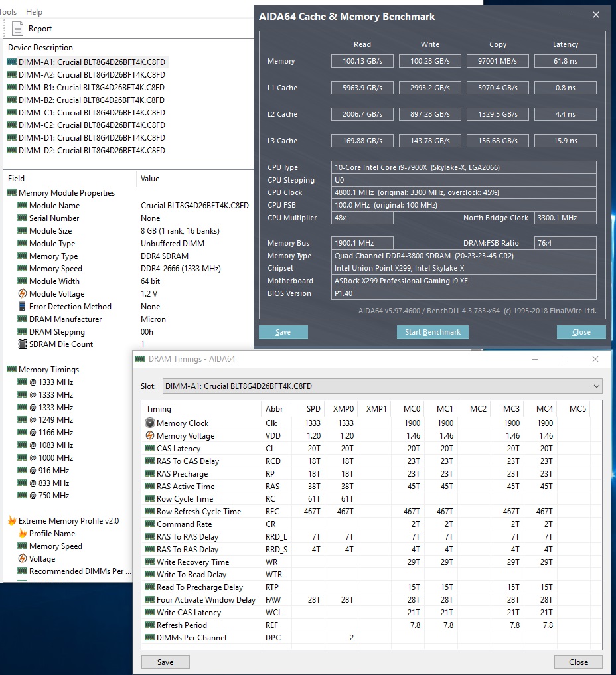616x675 pixels.
Task: Click the Refresh Period row icon
Action: tap(150, 625)
